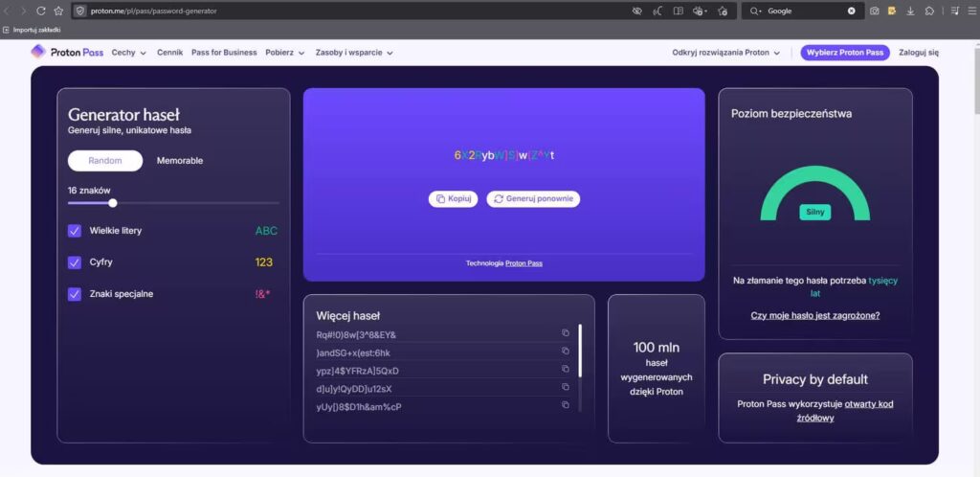This screenshot has width=980, height=477.
Task: Toggle the Wielkie litery checkbox
Action: point(75,231)
